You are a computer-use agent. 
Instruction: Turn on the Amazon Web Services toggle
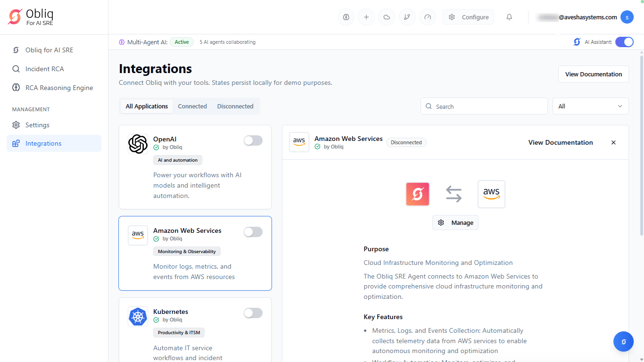[253, 232]
